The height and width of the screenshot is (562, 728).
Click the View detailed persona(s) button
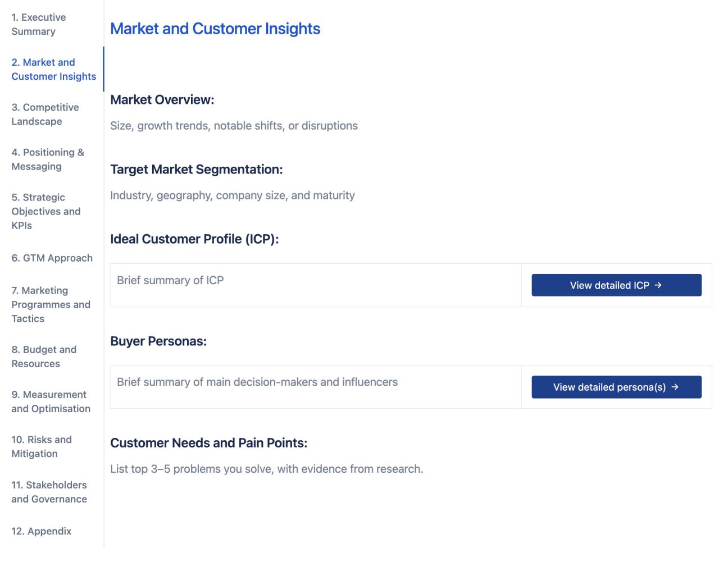(x=616, y=387)
